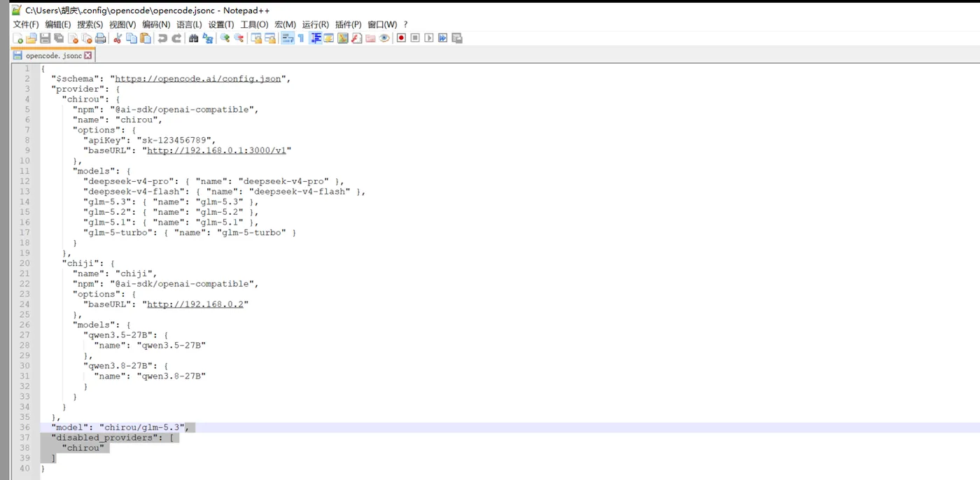Start macro recording with red dot icon
This screenshot has height=480, width=980.
401,38
